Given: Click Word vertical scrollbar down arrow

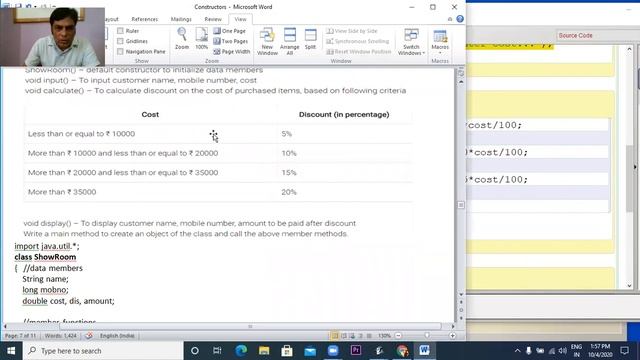Looking at the screenshot, I should tap(461, 295).
